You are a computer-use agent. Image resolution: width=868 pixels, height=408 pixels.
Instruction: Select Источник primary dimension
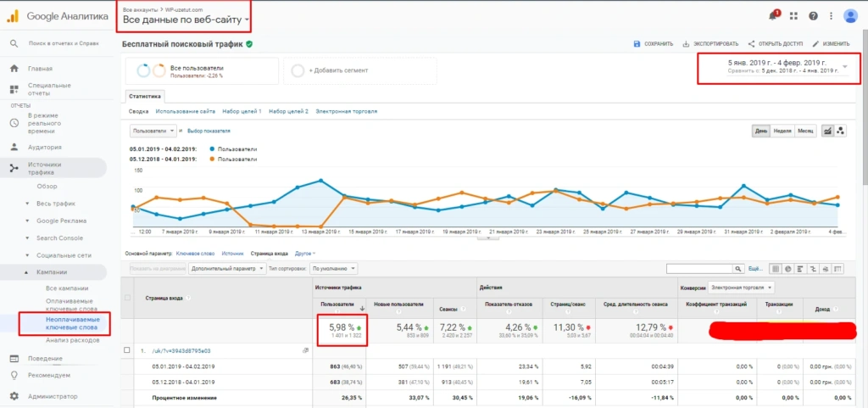tap(232, 254)
